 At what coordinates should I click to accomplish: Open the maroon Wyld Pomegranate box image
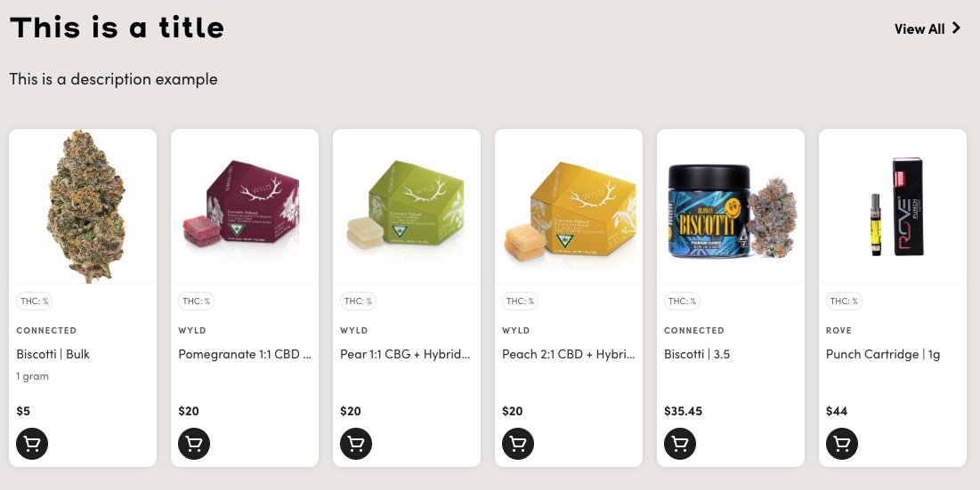(245, 206)
